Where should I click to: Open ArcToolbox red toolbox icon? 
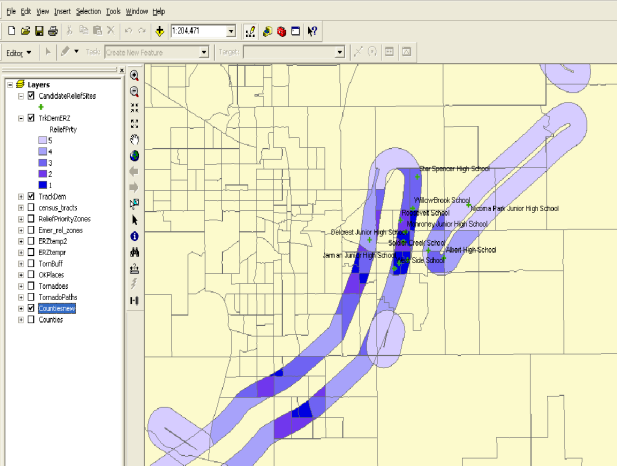click(281, 31)
